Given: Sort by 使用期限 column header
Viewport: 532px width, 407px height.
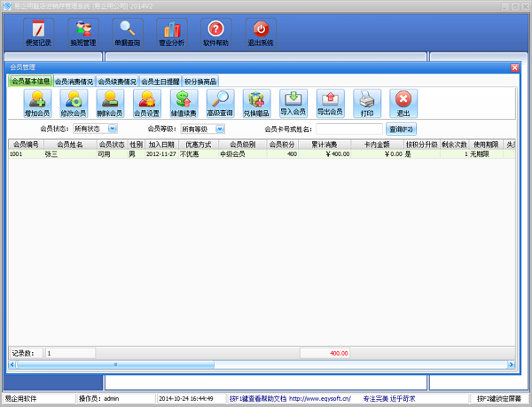Looking at the screenshot, I should (486, 145).
